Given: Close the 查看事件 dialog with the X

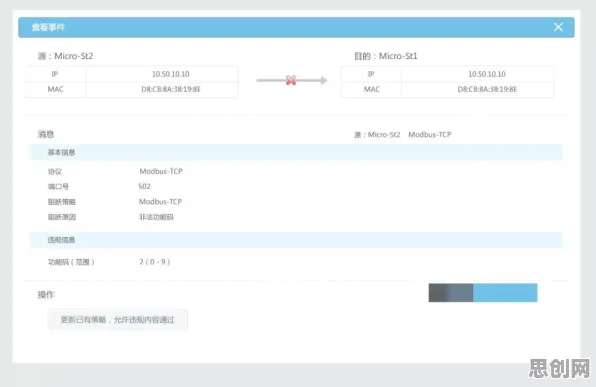Looking at the screenshot, I should pos(558,27).
